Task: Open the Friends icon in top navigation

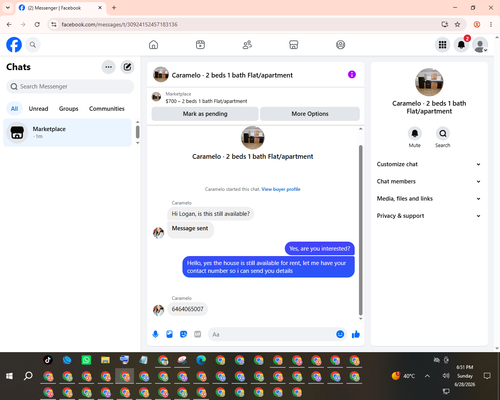Action: 247,45
